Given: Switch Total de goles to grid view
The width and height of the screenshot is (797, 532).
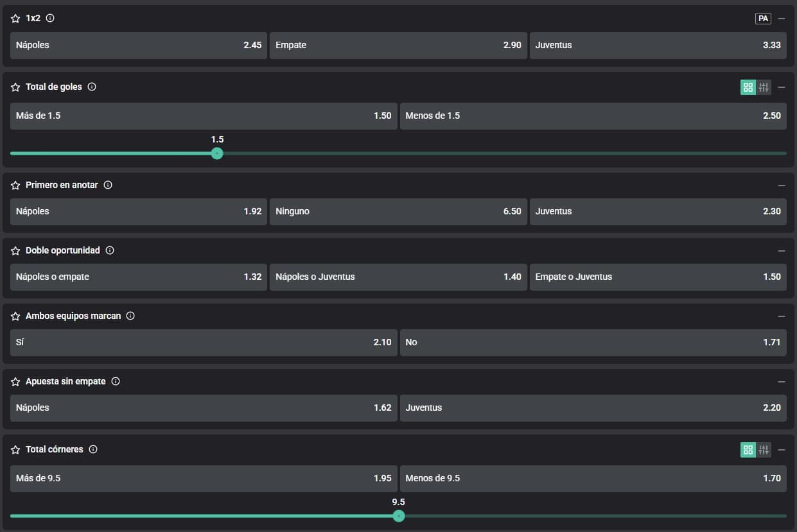Looking at the screenshot, I should click(748, 87).
